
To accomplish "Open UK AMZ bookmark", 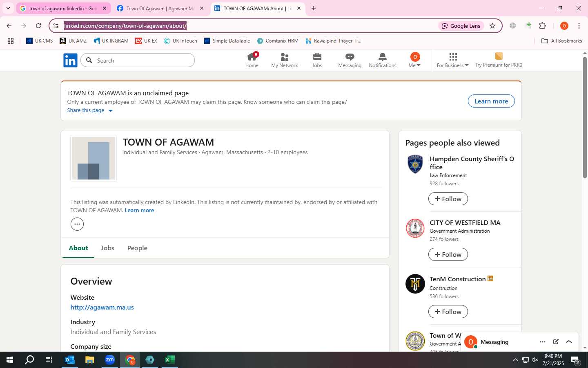I will pyautogui.click(x=73, y=41).
